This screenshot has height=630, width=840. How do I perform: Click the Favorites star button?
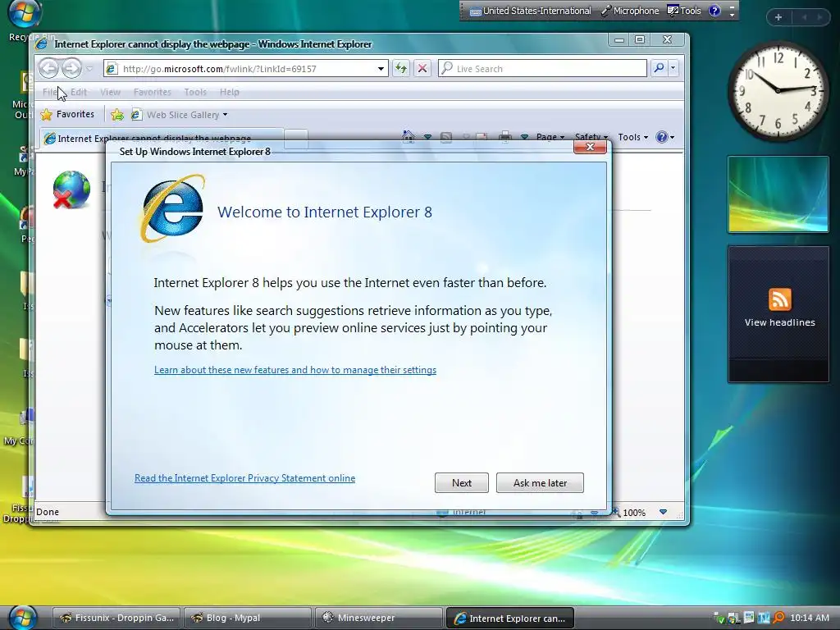point(67,114)
